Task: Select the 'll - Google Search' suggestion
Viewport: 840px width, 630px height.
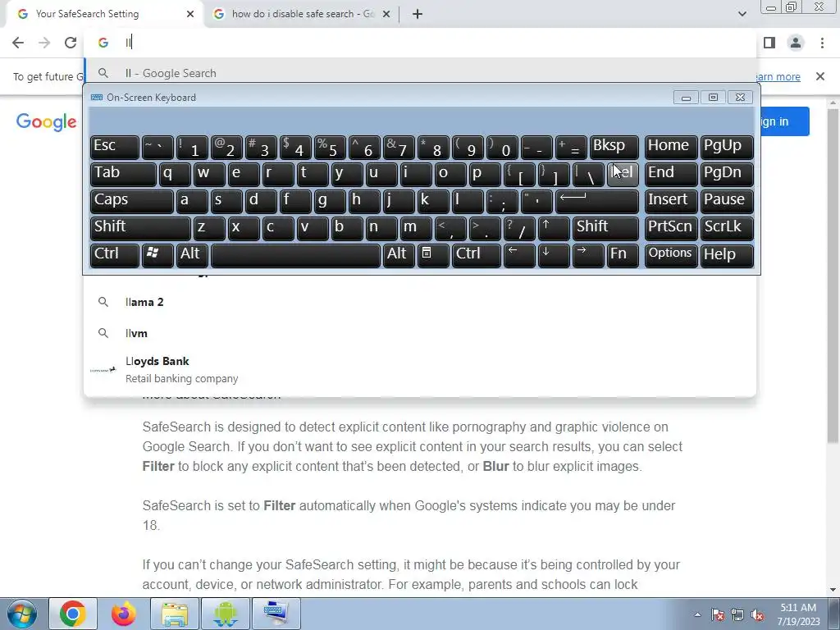Action: 420,73
